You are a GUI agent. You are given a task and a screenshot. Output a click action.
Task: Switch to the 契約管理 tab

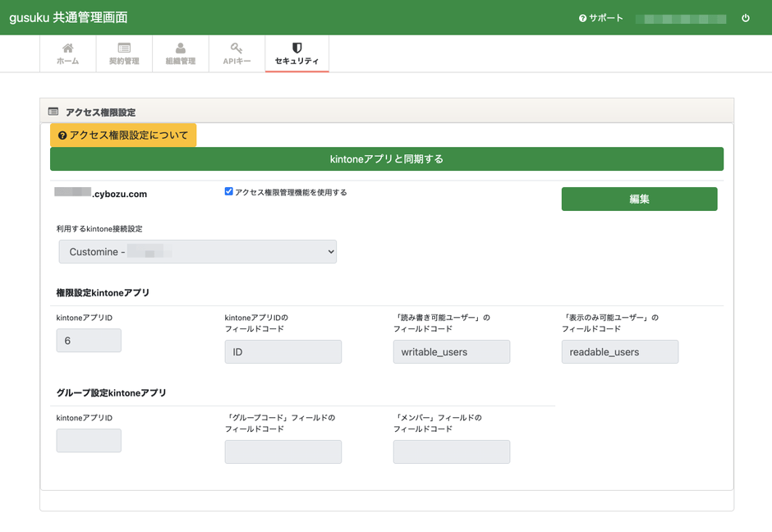[x=124, y=53]
